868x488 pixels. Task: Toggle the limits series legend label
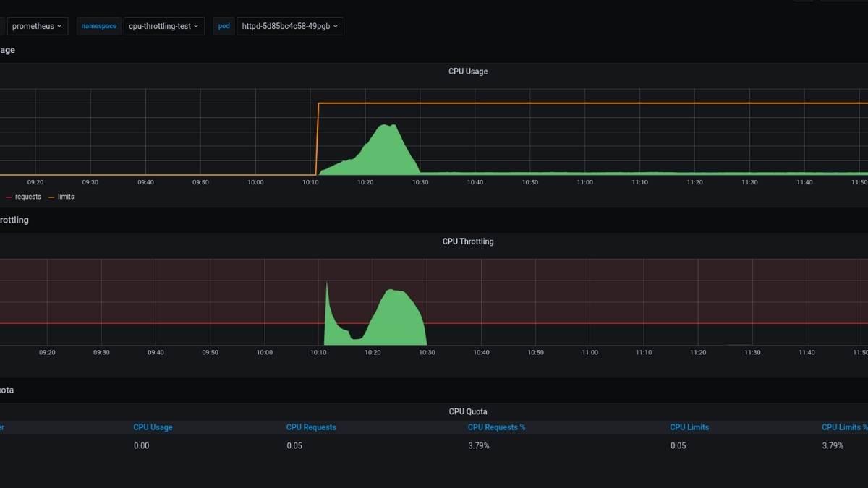tap(66, 197)
